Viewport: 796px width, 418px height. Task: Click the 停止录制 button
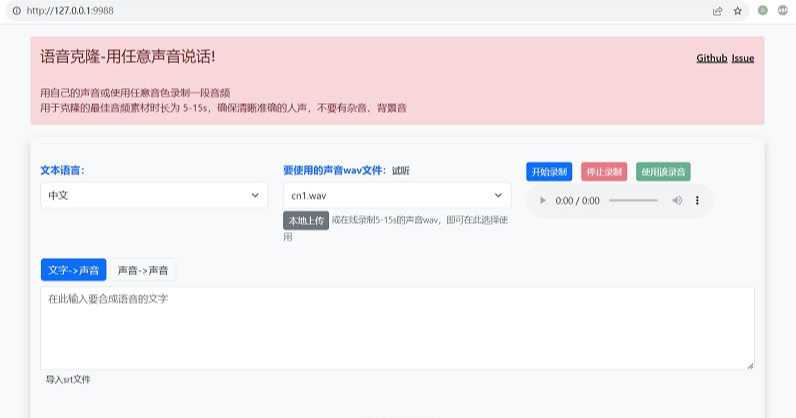pyautogui.click(x=604, y=172)
